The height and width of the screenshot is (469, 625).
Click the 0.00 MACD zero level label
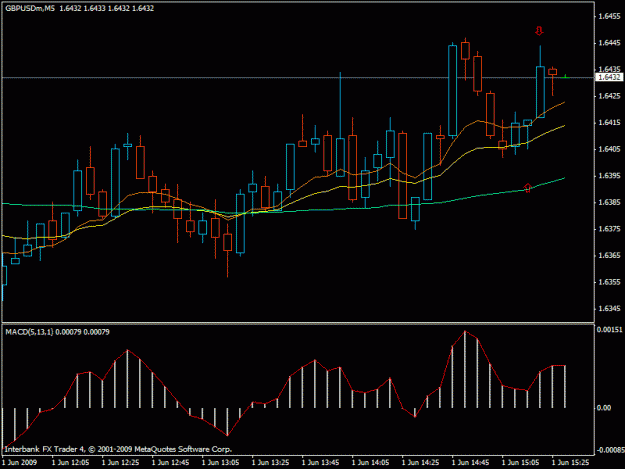pyautogui.click(x=604, y=408)
